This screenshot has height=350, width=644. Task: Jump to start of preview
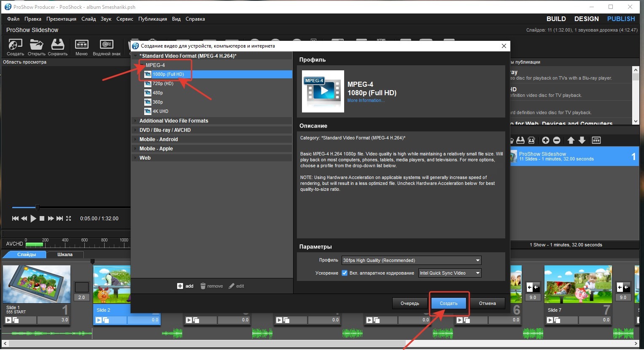(x=15, y=219)
